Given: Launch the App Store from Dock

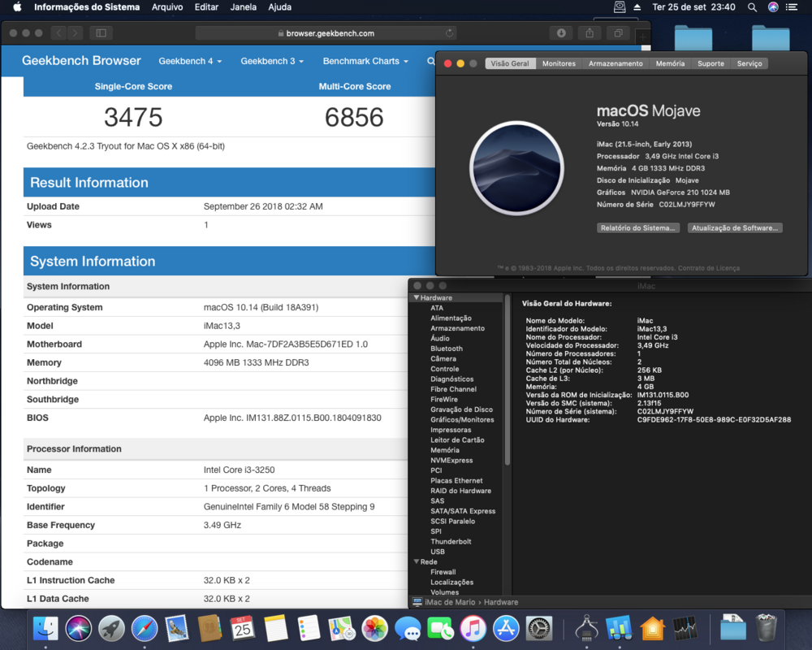Looking at the screenshot, I should tap(506, 628).
